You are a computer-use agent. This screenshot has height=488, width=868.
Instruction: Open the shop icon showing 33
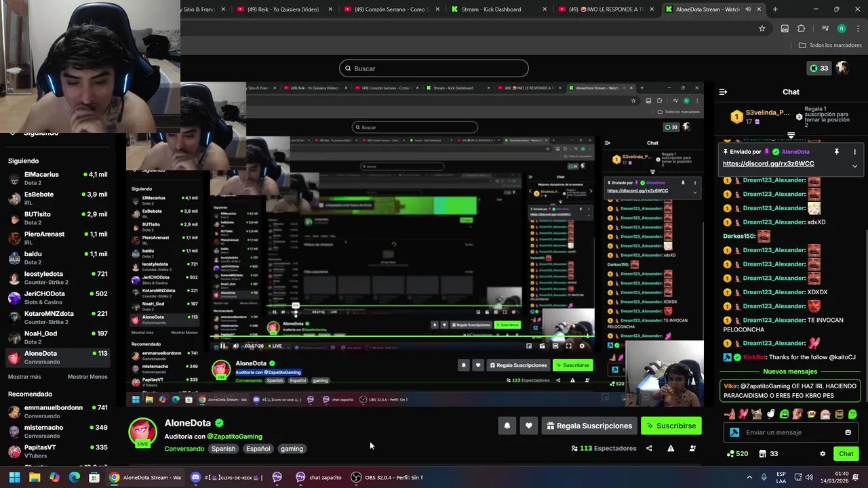click(x=768, y=453)
